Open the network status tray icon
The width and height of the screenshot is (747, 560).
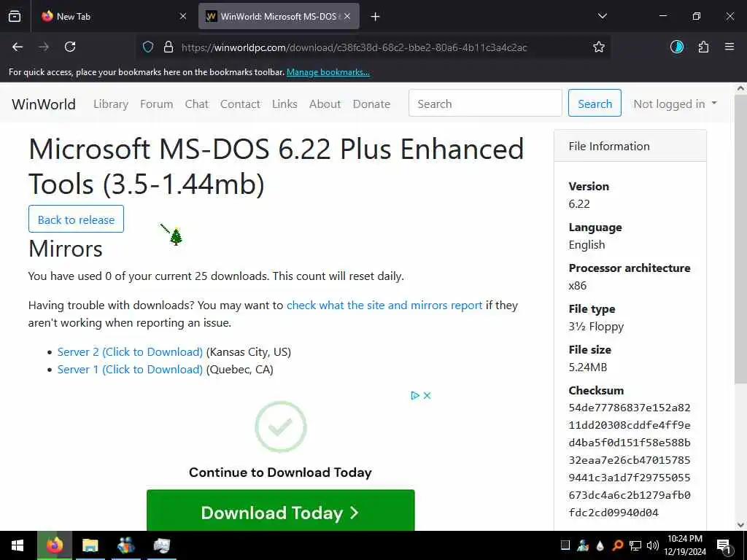pos(635,545)
